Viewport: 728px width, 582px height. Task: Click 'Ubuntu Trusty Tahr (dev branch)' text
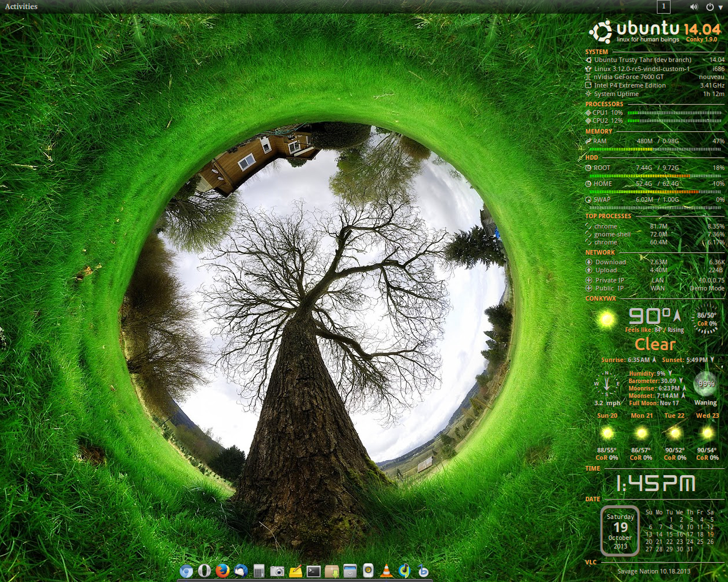[x=643, y=60]
